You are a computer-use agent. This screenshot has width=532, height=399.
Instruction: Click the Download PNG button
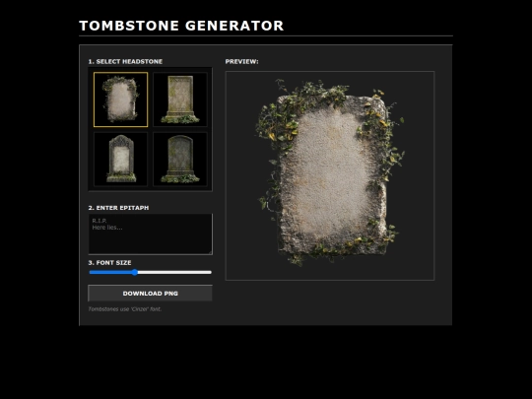pos(151,294)
